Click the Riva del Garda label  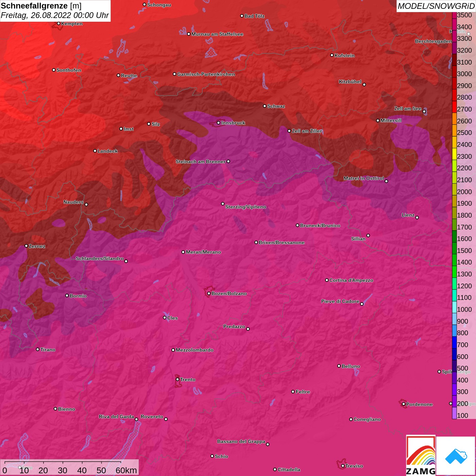point(116,417)
